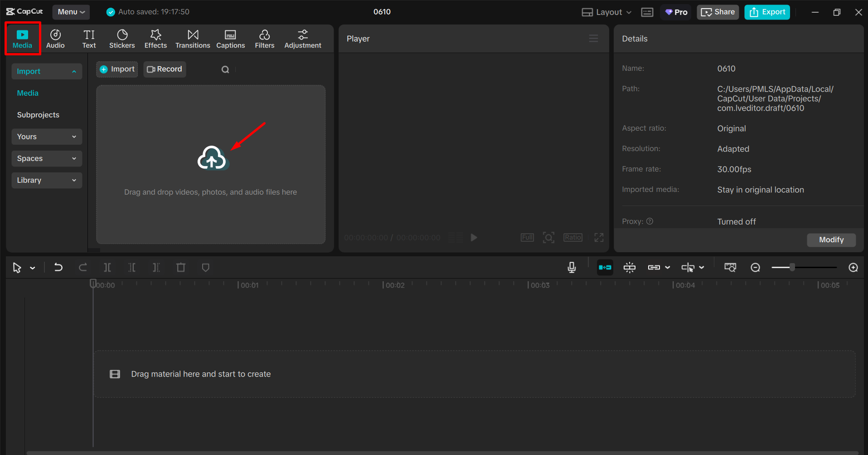The width and height of the screenshot is (868, 455).
Task: Open the Transitions panel
Action: 193,38
